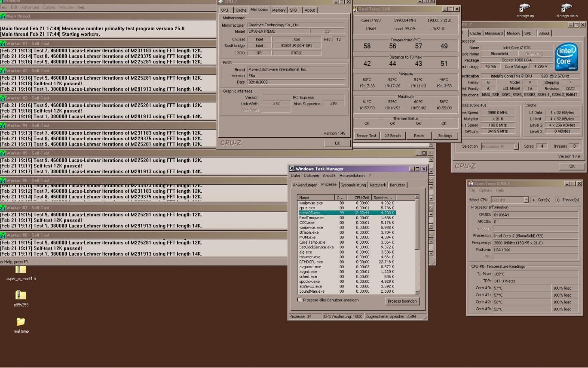The width and height of the screenshot is (588, 368).
Task: Click the Worker #4 Self-Test window icon
Action: pyautogui.click(x=3, y=126)
